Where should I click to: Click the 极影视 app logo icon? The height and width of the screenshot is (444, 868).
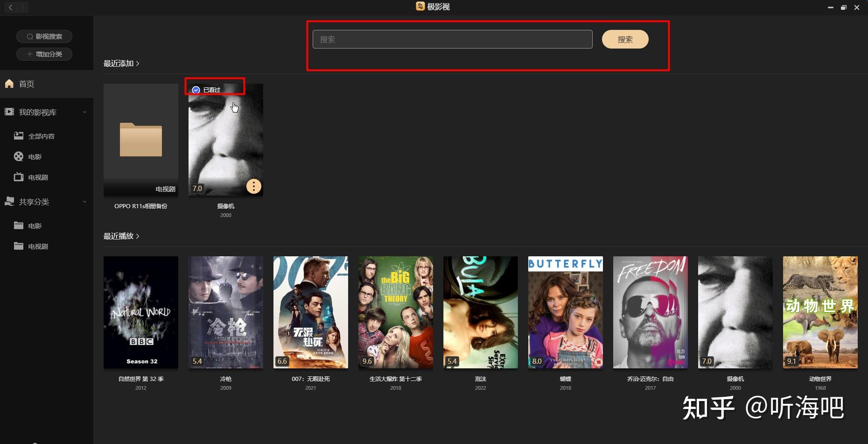[420, 7]
